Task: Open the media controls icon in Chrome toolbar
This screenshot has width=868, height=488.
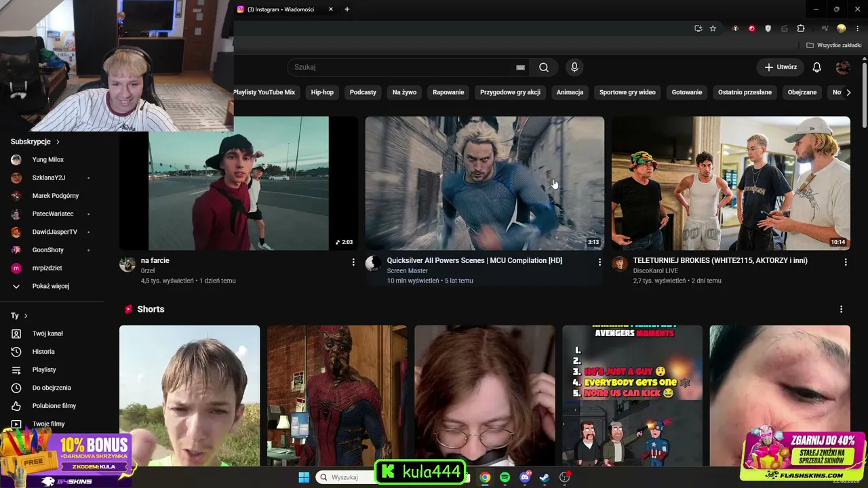Action: 825,28
